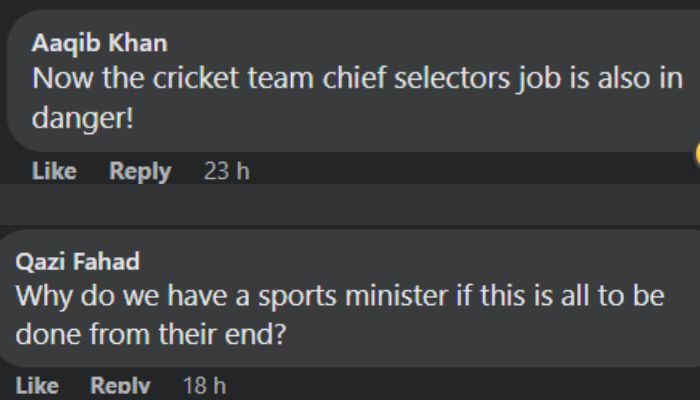This screenshot has width=700, height=400.
Task: Click Aaqib Khan's comment bubble about selectors
Action: pyautogui.click(x=354, y=81)
